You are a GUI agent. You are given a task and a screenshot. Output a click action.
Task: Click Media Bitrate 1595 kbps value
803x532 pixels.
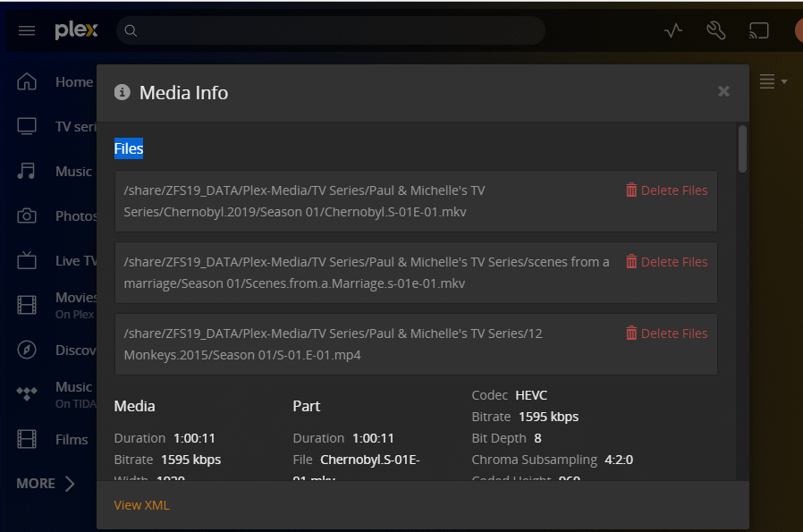(x=191, y=460)
